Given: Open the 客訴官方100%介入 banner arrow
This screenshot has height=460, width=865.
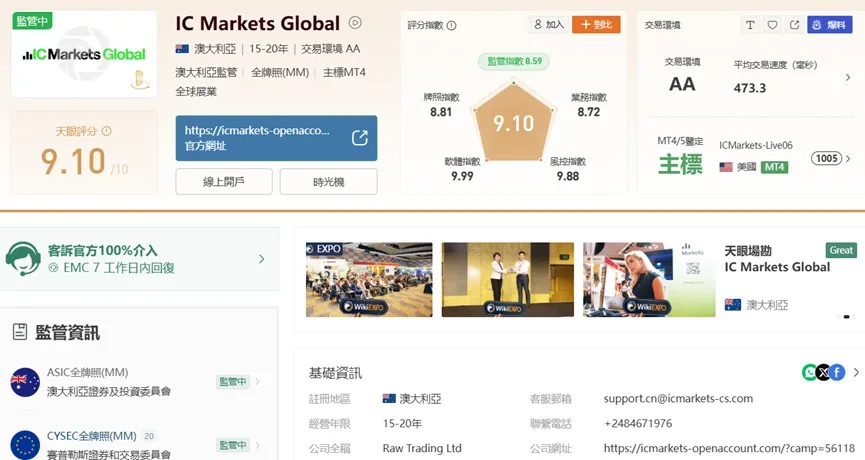Looking at the screenshot, I should [261, 259].
